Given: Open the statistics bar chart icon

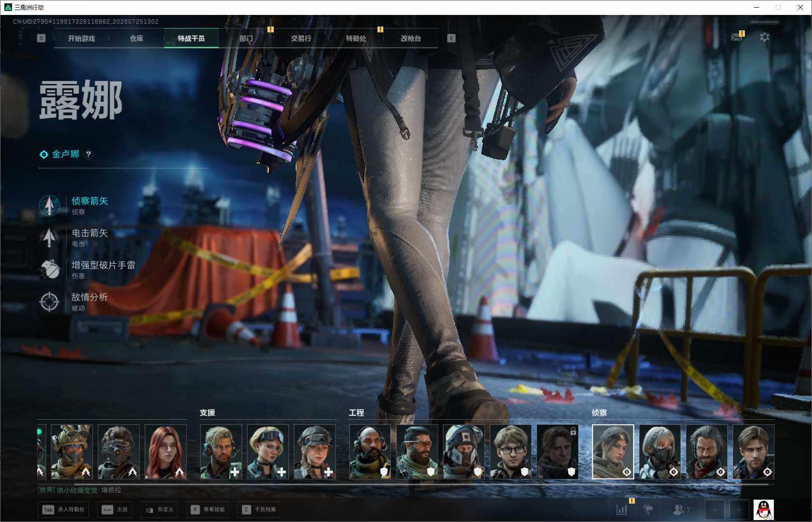Looking at the screenshot, I should pyautogui.click(x=622, y=509).
